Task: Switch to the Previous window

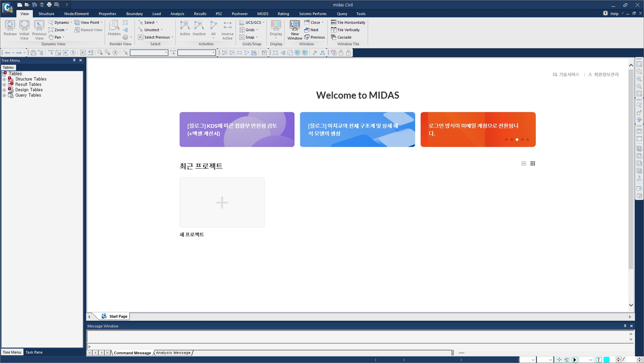Action: pos(315,37)
